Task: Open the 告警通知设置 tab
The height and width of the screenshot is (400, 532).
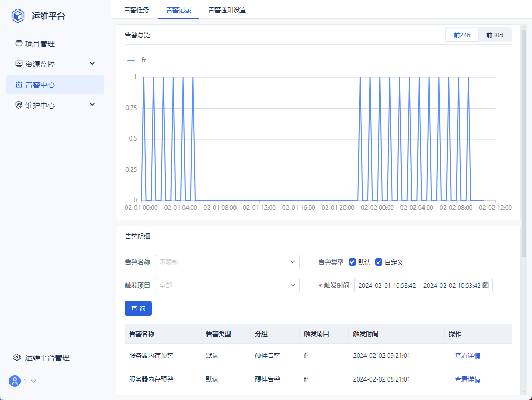Action: coord(227,9)
